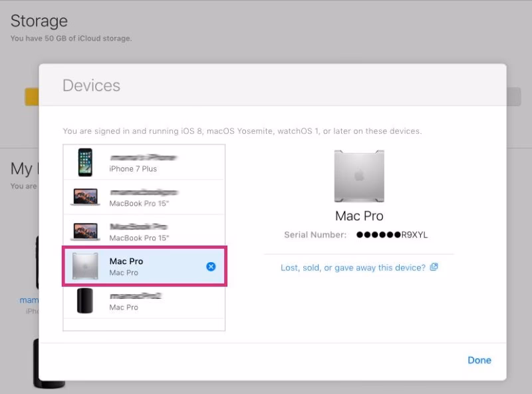
Task: Select the first 'MacBook Pro 15"' text label
Action: [139, 203]
